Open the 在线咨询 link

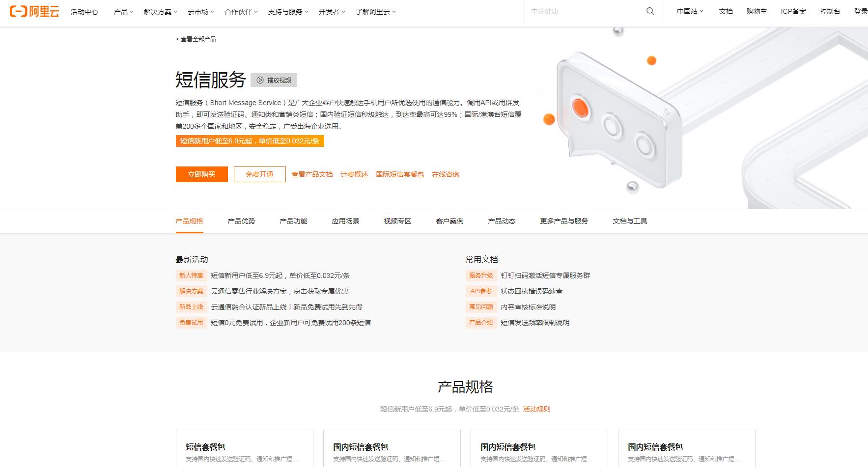446,174
